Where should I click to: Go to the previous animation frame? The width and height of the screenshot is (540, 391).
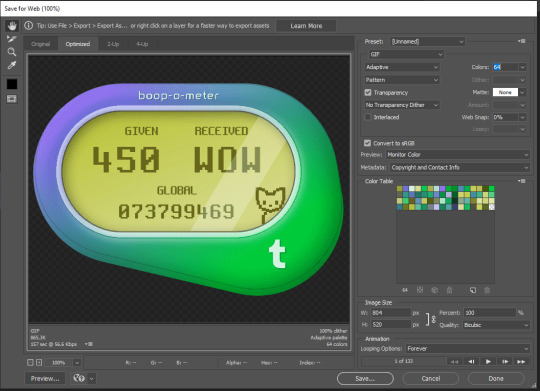(x=471, y=361)
